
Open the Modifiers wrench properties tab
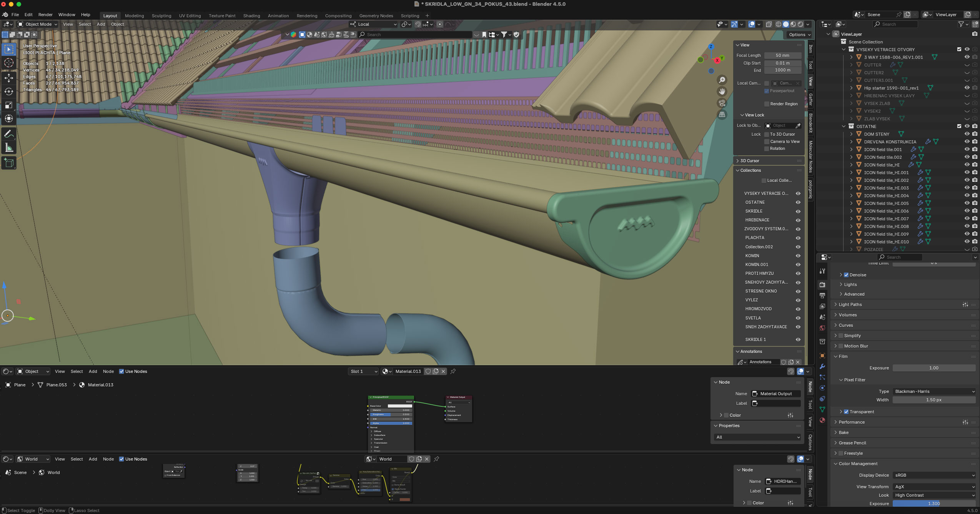pos(822,366)
